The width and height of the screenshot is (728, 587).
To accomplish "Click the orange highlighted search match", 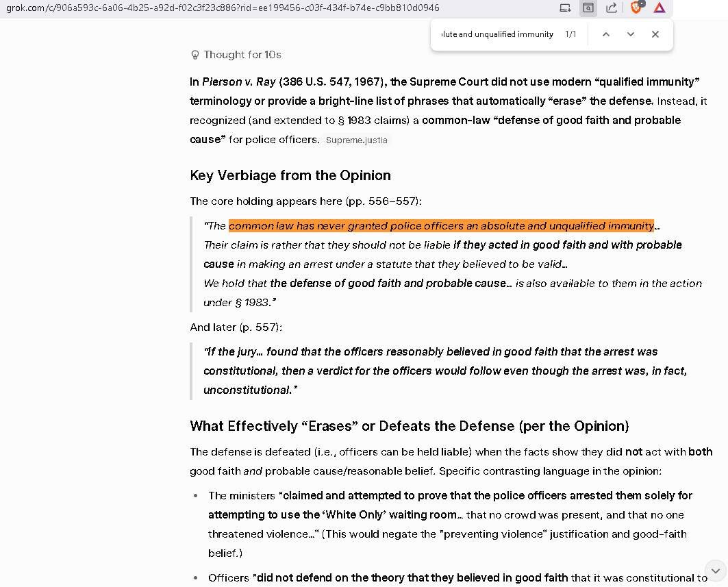I will (x=441, y=226).
